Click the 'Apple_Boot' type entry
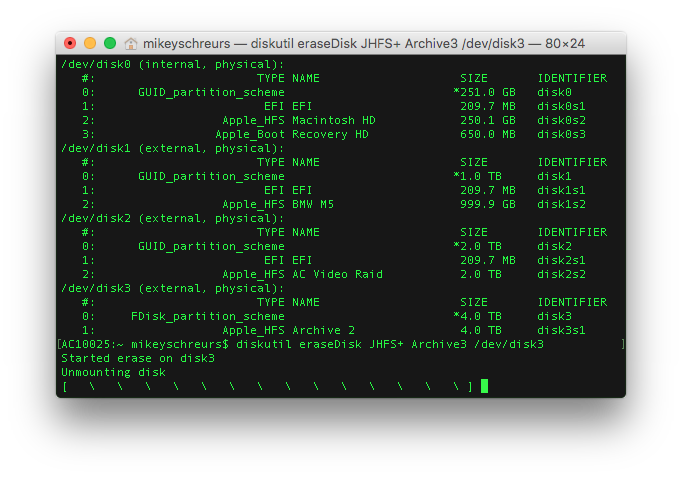This screenshot has width=682, height=478. tap(250, 134)
